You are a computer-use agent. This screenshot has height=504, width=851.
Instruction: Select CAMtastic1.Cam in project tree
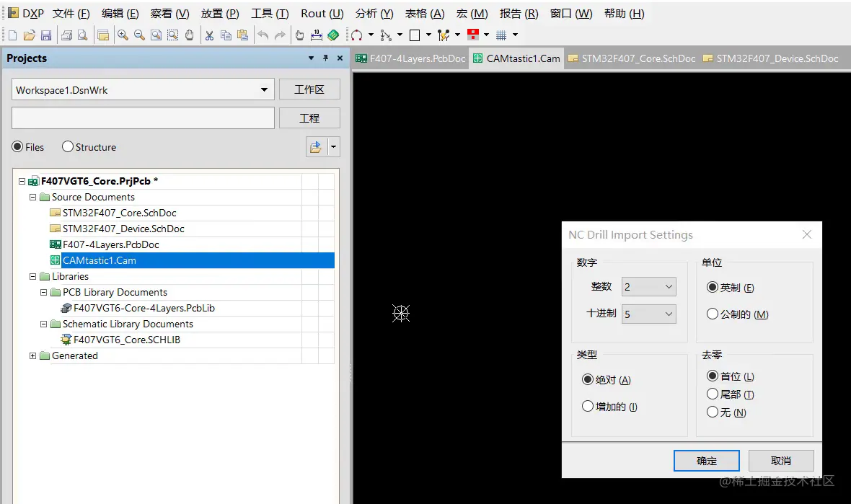tap(100, 260)
